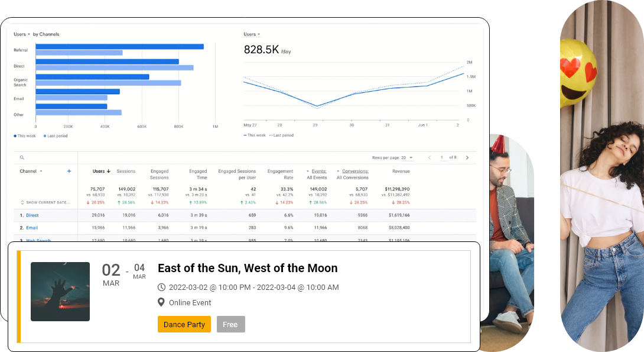Click the blue plus icon beside Channel
Viewport: 644px width, 352px height.
(69, 171)
